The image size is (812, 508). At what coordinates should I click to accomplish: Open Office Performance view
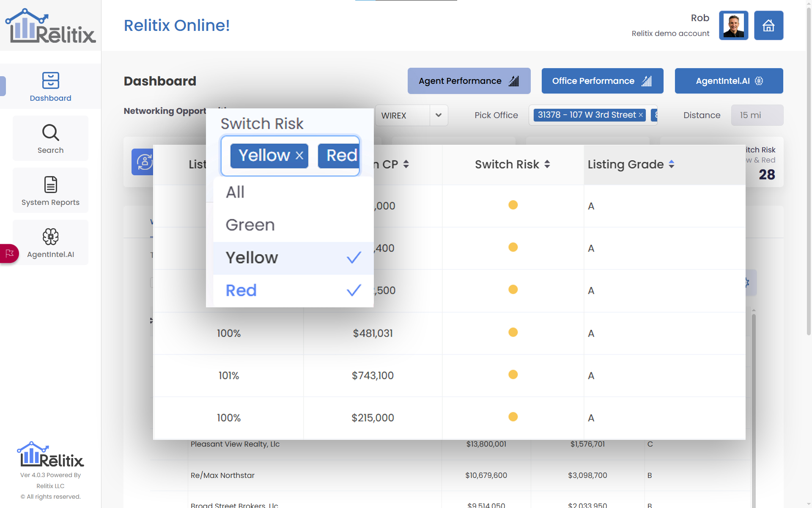click(602, 81)
